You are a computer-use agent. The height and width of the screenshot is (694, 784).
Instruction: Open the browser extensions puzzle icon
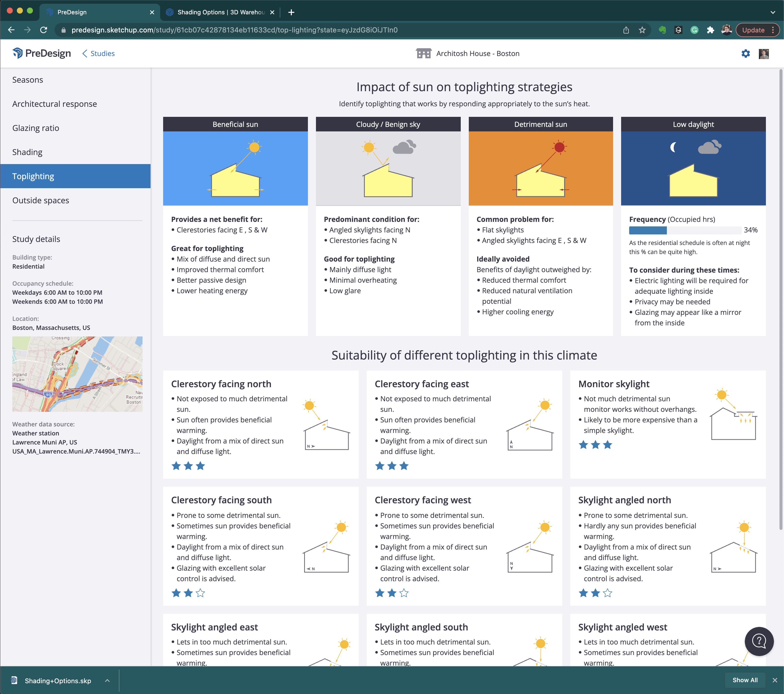[710, 30]
